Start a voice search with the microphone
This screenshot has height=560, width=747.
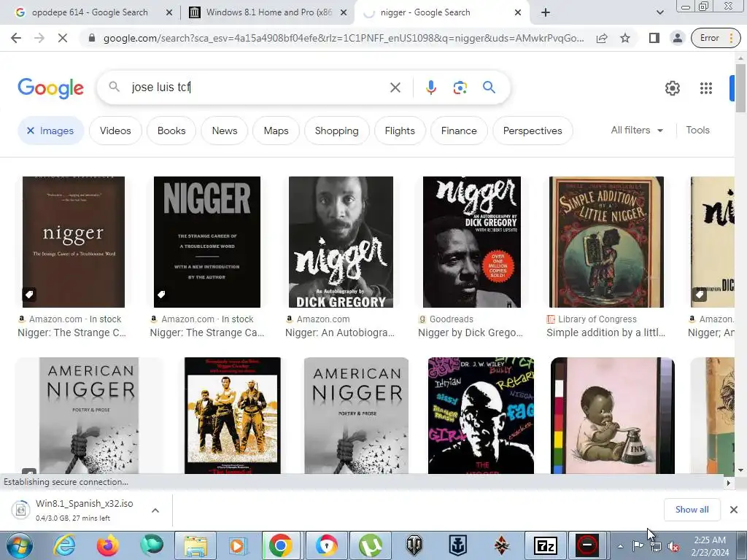[430, 87]
